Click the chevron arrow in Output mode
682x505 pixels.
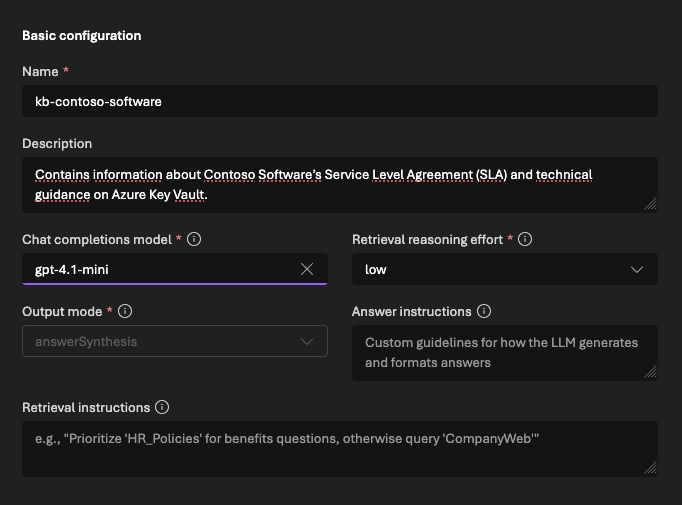coord(307,341)
